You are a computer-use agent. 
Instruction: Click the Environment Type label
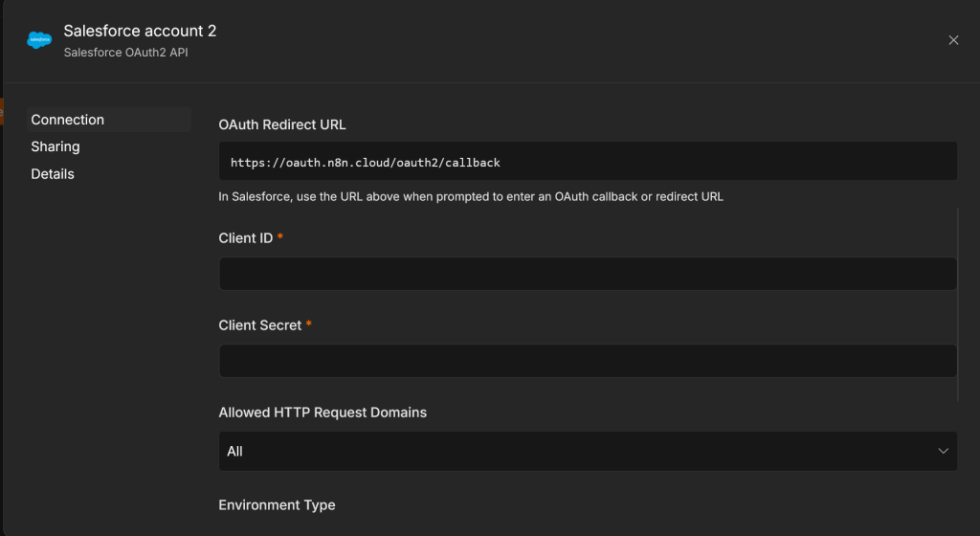click(277, 504)
